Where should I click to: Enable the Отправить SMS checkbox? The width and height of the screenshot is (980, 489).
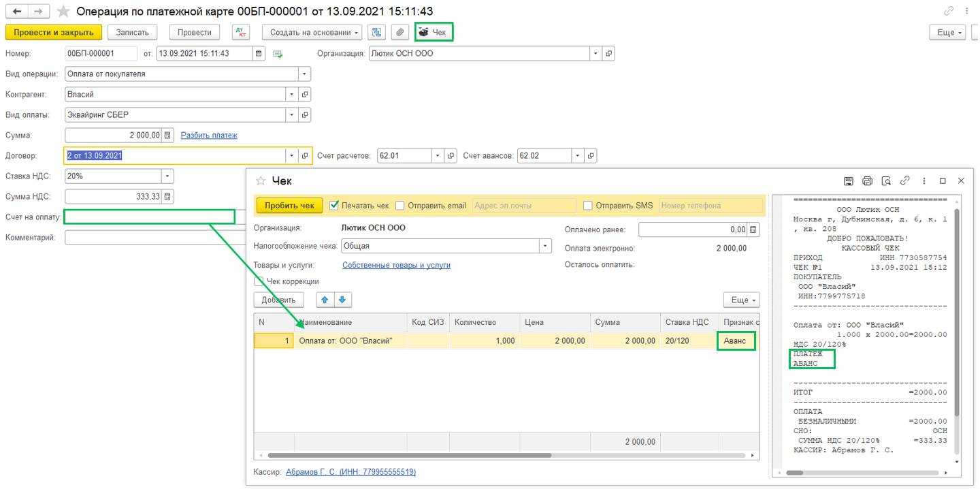(588, 205)
